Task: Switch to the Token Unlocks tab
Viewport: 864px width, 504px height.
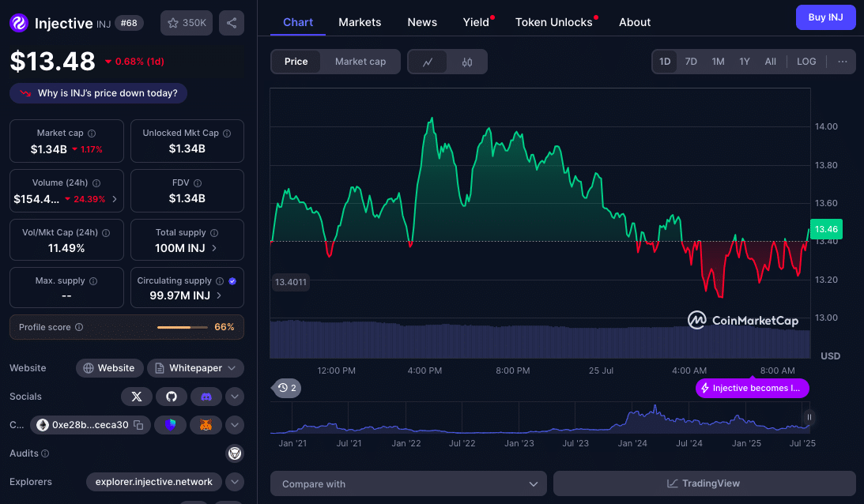Action: click(554, 23)
